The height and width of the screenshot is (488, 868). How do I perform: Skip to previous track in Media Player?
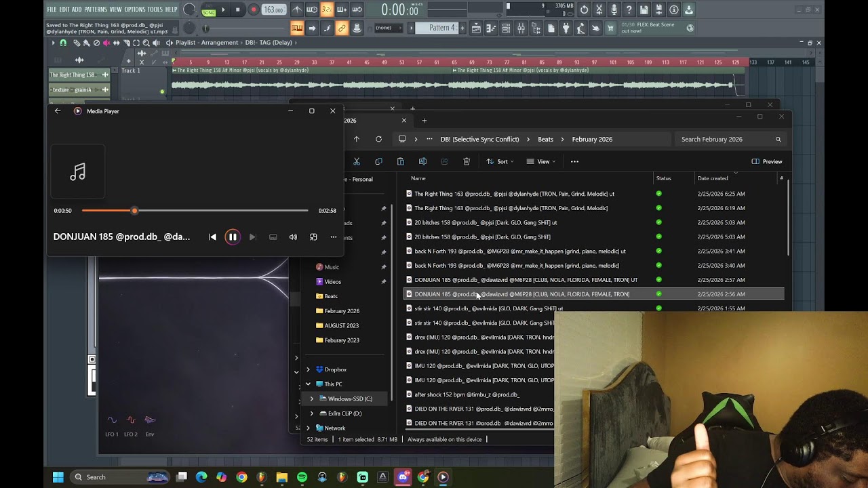(x=212, y=237)
